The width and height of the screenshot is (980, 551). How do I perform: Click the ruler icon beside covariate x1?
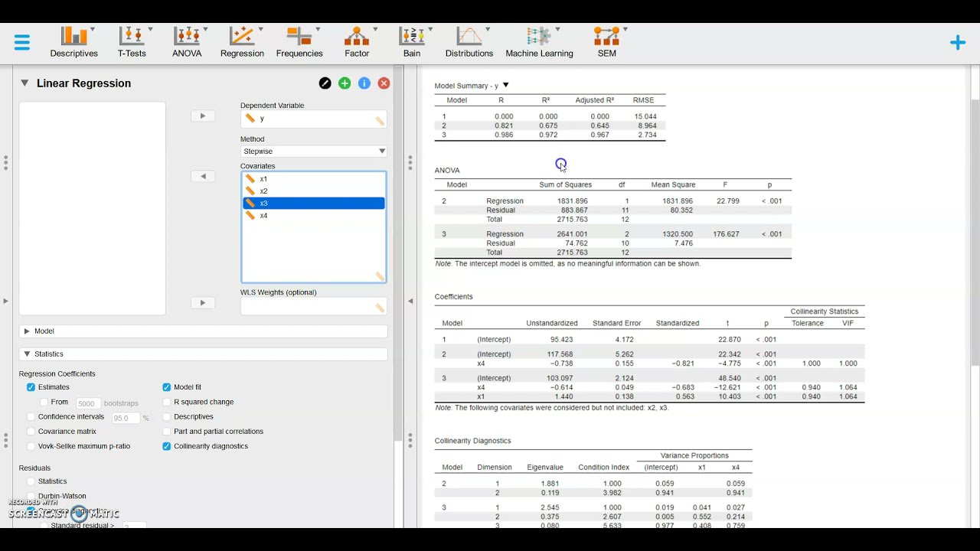(250, 179)
